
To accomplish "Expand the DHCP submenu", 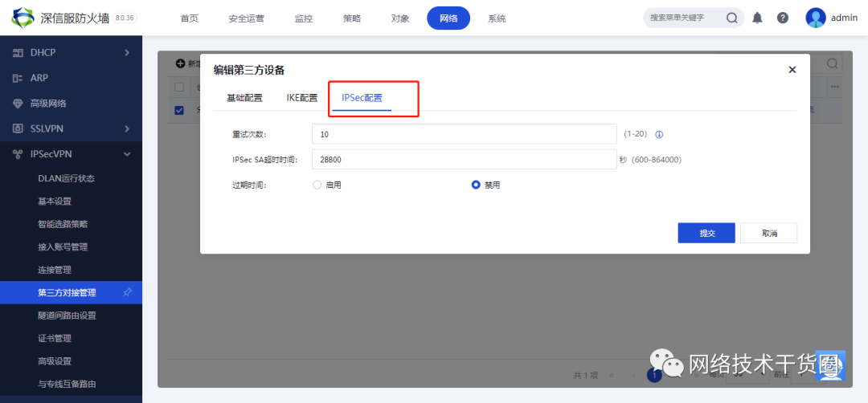I will [127, 52].
